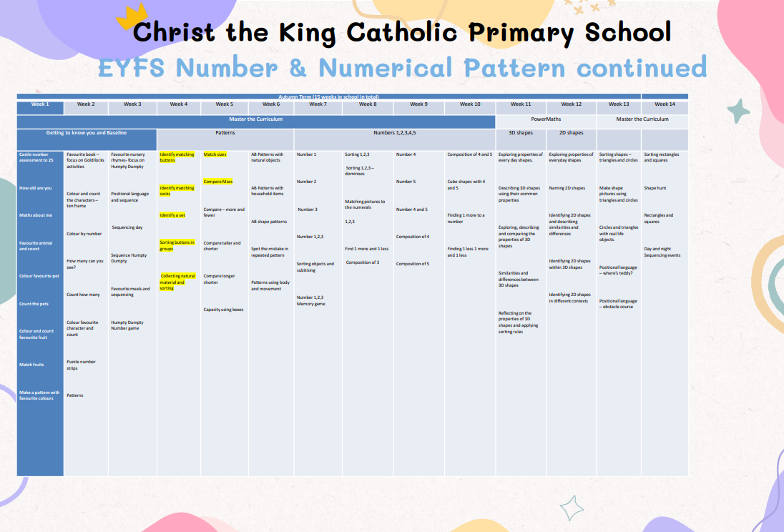Select the 'Puzzle number strips' activity
This screenshot has height=532, width=784.
tap(81, 365)
